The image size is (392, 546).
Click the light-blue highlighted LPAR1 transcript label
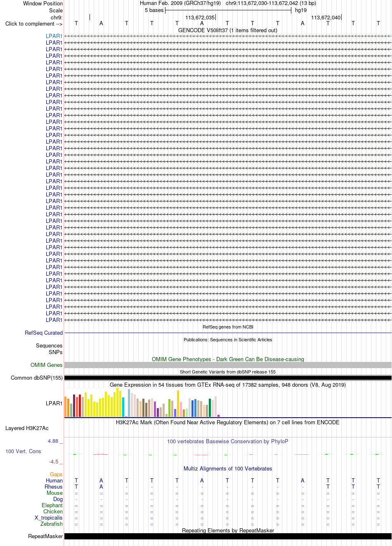[x=54, y=36]
